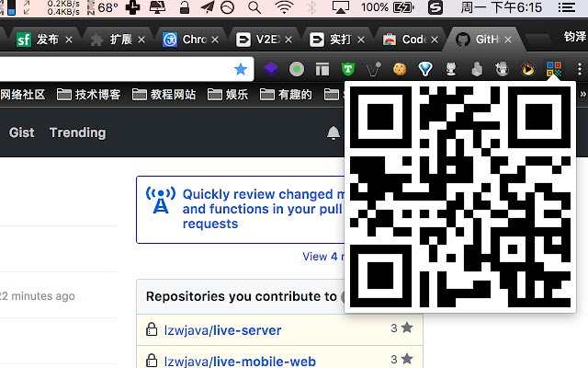Click the colorful QR code extension icon
This screenshot has width=588, height=368.
tap(554, 69)
